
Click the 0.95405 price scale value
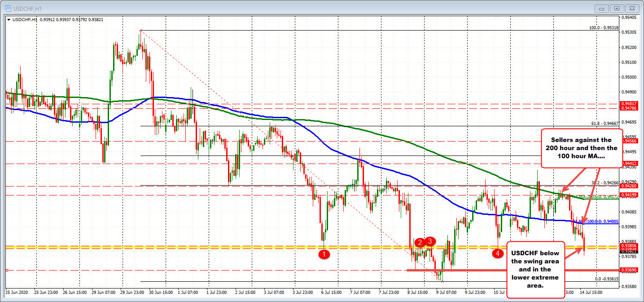click(x=629, y=18)
